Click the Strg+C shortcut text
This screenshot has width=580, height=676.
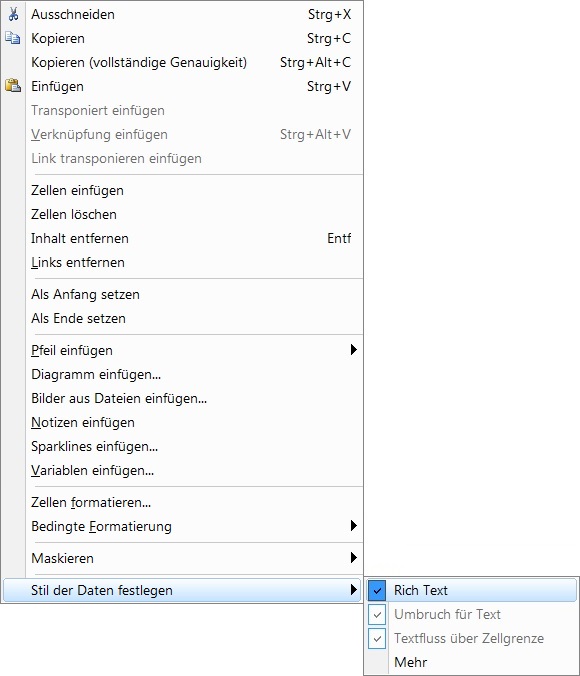(x=329, y=38)
